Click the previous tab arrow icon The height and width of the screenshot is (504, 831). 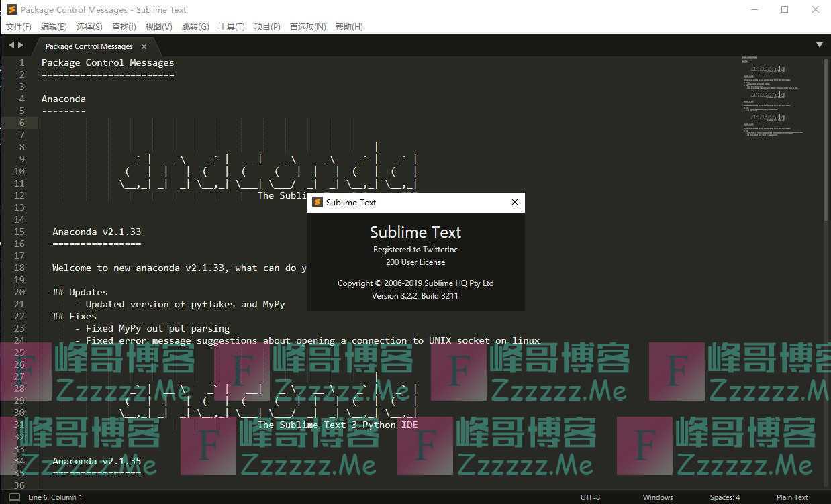[11, 45]
